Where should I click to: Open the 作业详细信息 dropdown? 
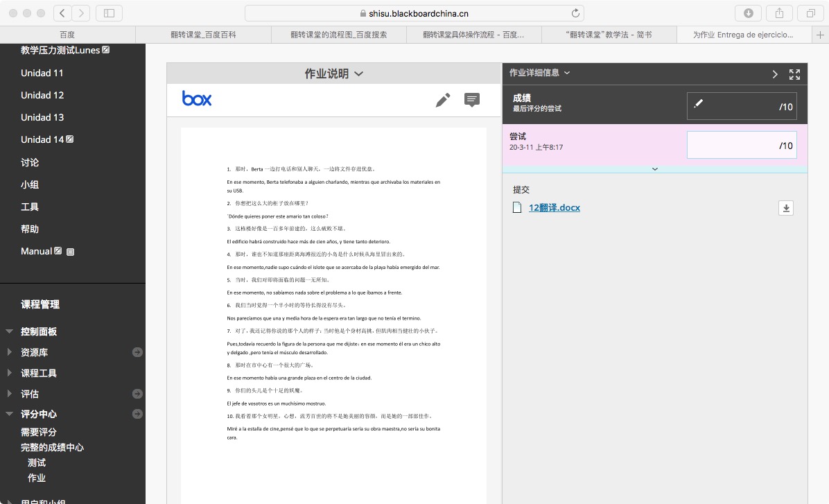[539, 73]
